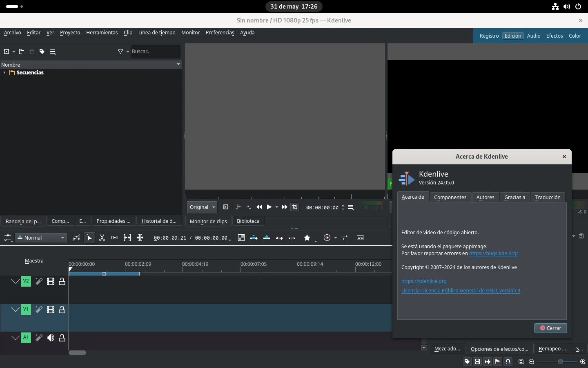Image resolution: width=588 pixels, height=368 pixels.
Task: Overwrite clip zone in timeline icon
Action: [x=267, y=238]
